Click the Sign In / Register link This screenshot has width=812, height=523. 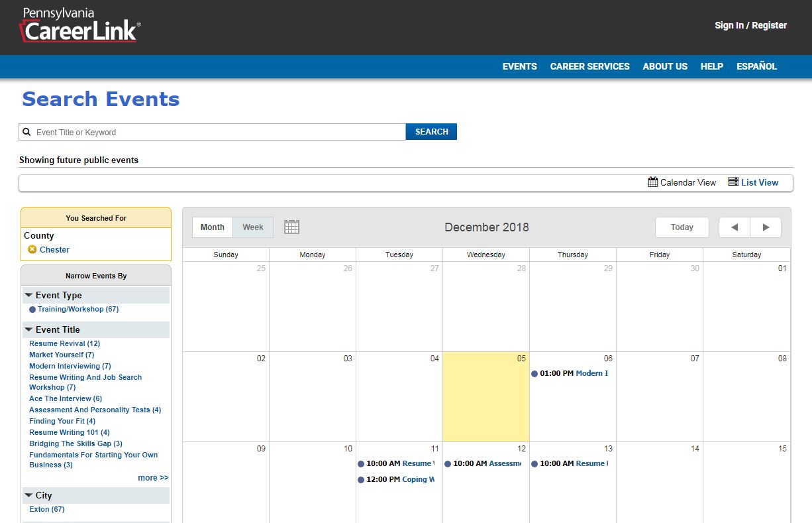[750, 25]
